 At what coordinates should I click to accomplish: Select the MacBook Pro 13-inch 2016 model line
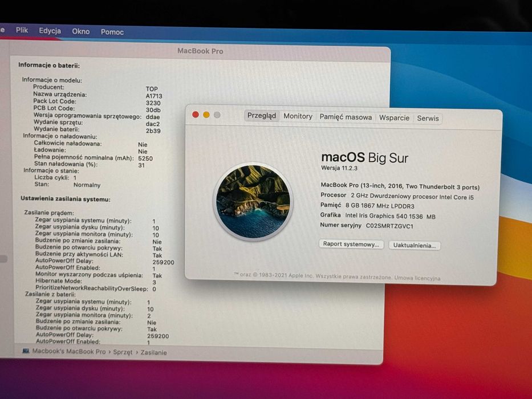400,186
